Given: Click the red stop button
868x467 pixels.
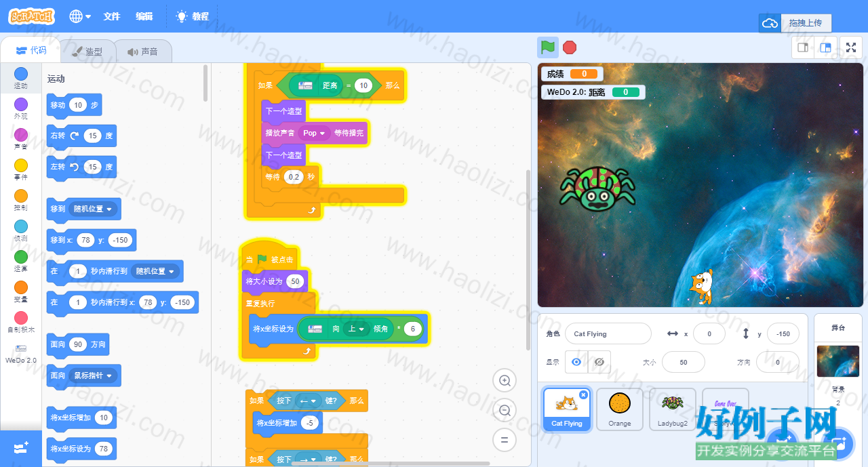Looking at the screenshot, I should [x=570, y=47].
